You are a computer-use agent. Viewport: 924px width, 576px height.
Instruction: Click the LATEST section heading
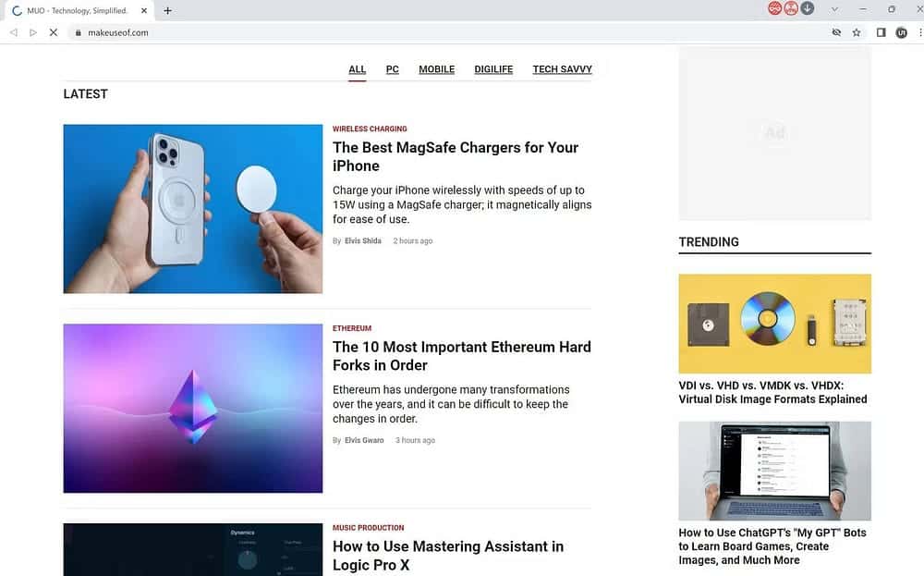pyautogui.click(x=85, y=93)
